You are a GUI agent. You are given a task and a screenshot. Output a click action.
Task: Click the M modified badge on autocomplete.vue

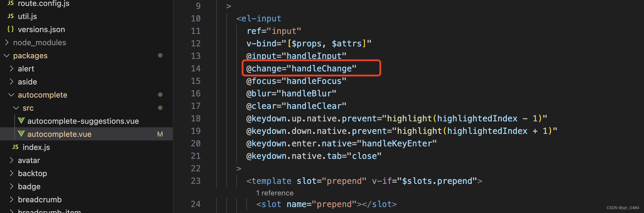[x=160, y=134]
